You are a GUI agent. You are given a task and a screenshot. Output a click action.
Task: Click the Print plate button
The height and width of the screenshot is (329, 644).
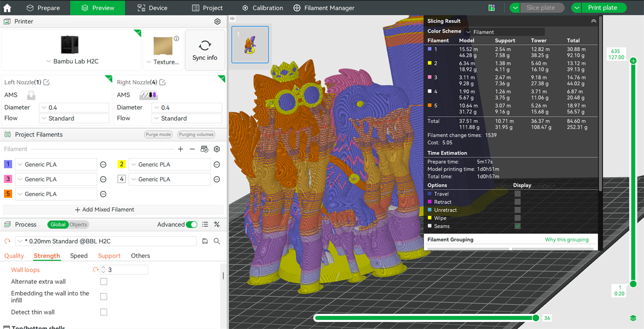click(602, 8)
